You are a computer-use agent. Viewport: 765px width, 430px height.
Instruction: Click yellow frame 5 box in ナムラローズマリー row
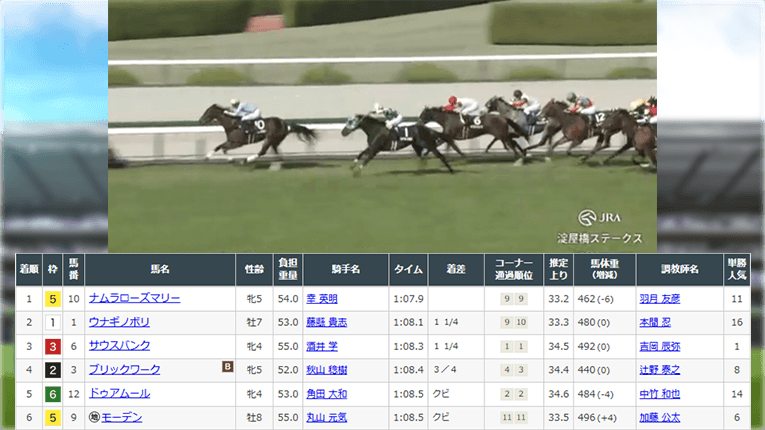[53, 299]
